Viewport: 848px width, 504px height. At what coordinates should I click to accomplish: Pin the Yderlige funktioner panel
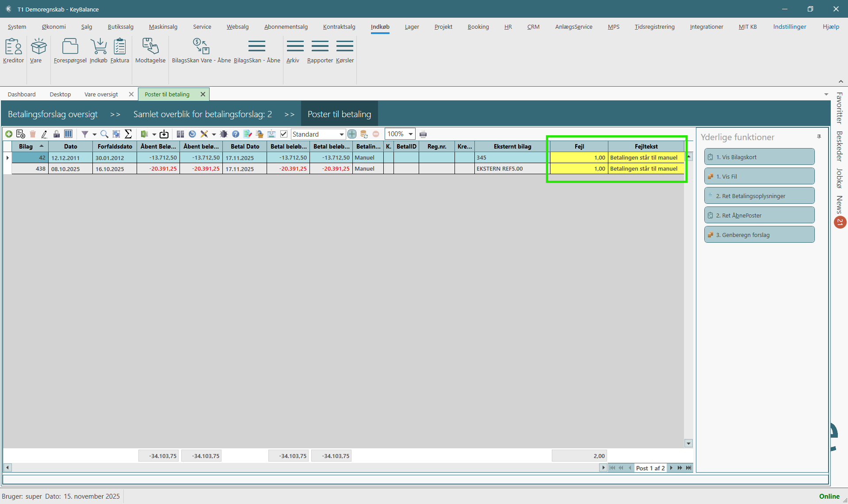pyautogui.click(x=819, y=137)
